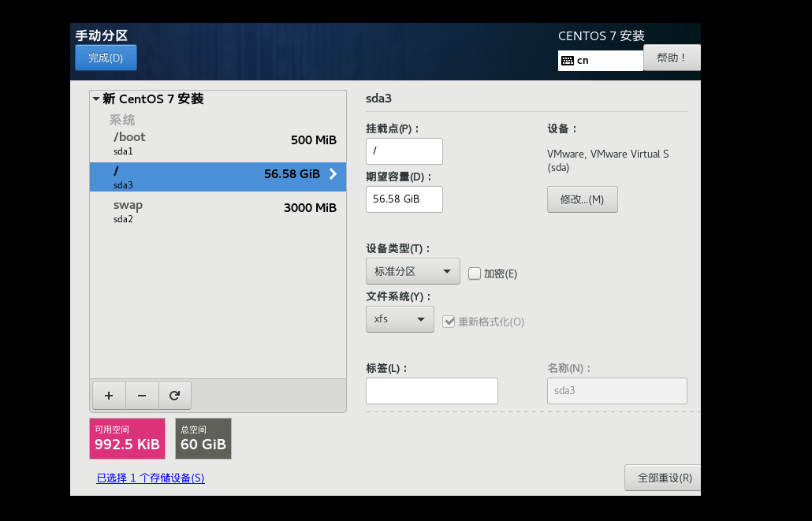Click the minus icon to remove partition
The height and width of the screenshot is (521, 812).
142,396
